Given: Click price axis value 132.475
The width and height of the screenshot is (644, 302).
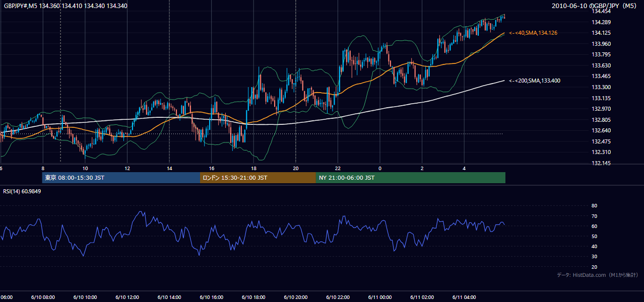Looking at the screenshot, I should pyautogui.click(x=601, y=141).
